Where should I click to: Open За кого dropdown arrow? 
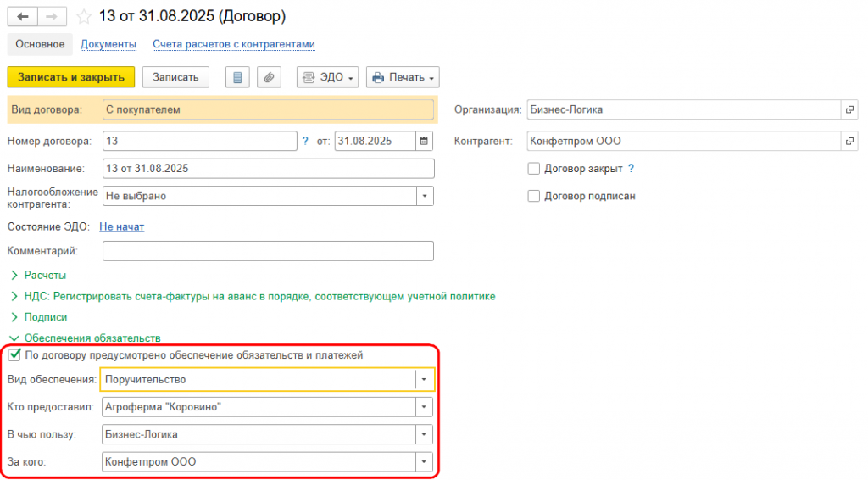424,461
